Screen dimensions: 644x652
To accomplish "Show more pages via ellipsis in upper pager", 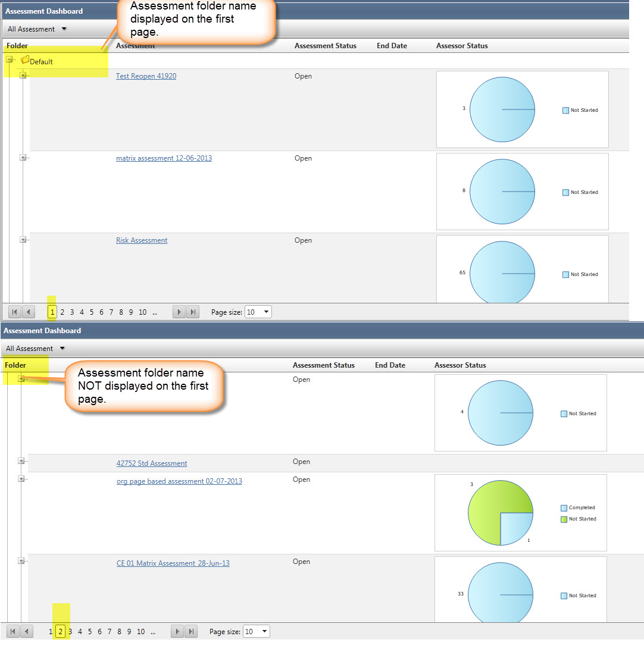I will [x=155, y=312].
